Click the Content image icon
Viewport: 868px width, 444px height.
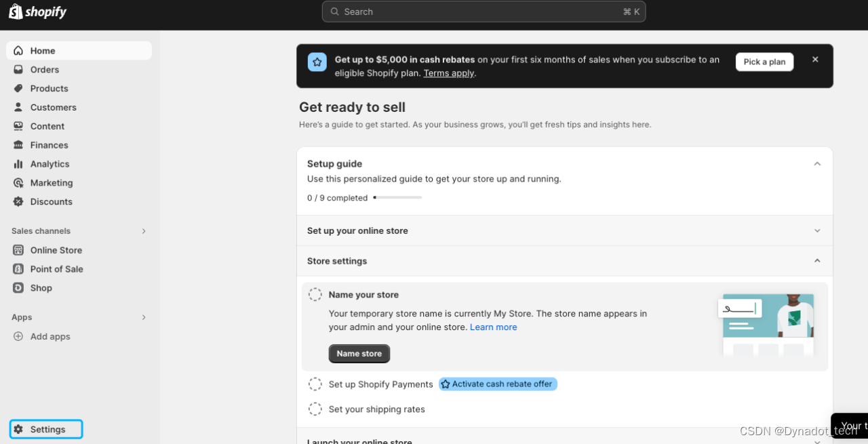click(x=18, y=126)
